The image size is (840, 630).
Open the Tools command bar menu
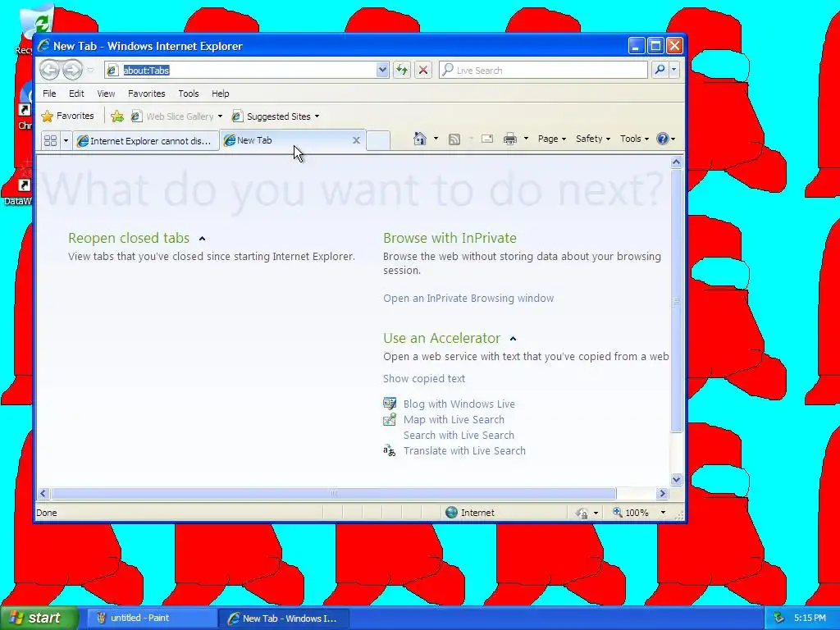click(634, 139)
